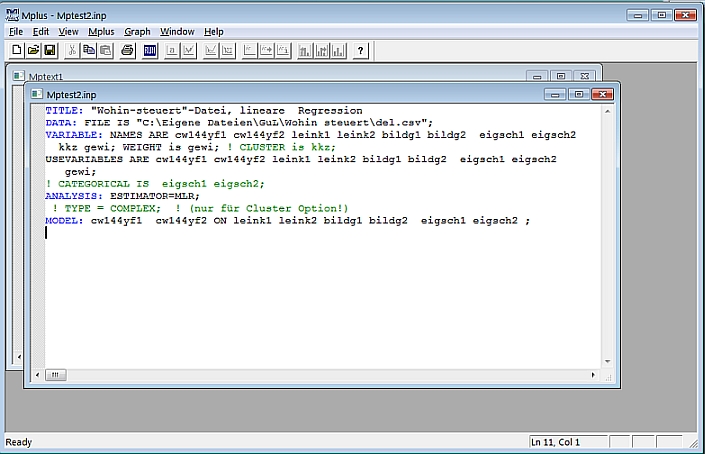The height and width of the screenshot is (454, 705).
Task: Click the horizontal scrollbar thumb in editor
Action: pos(55,375)
